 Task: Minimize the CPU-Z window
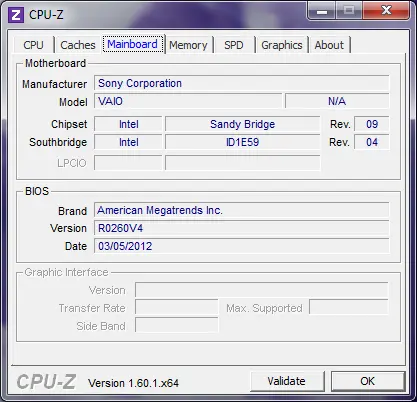click(x=322, y=11)
